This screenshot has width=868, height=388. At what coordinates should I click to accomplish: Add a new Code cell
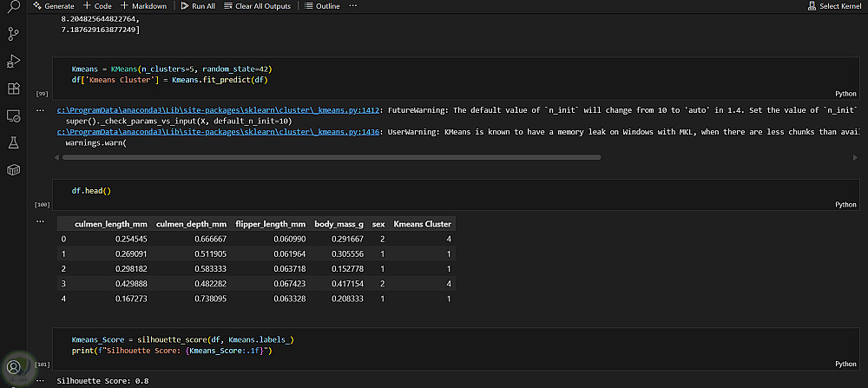[98, 6]
